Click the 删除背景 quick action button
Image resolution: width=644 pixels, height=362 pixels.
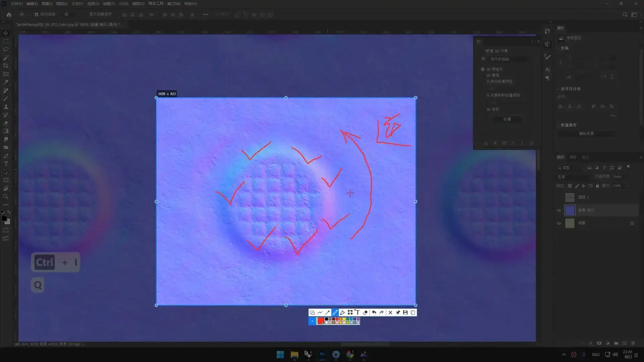(x=586, y=133)
